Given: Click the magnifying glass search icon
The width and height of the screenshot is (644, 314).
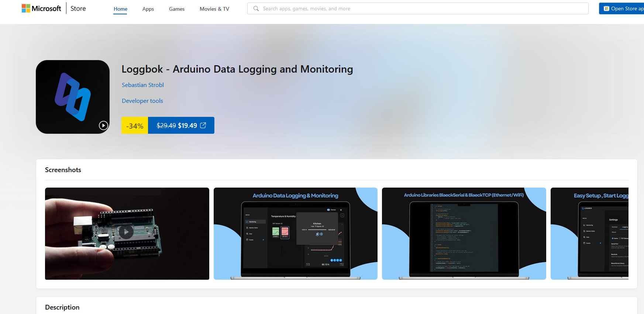Looking at the screenshot, I should [256, 8].
